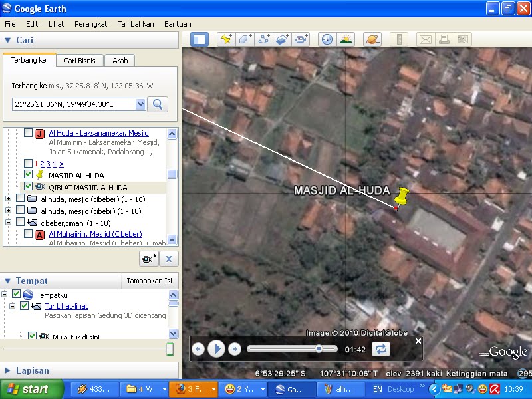This screenshot has width=532, height=399.
Task: Click the Tambahkan Isi button
Action: [149, 281]
